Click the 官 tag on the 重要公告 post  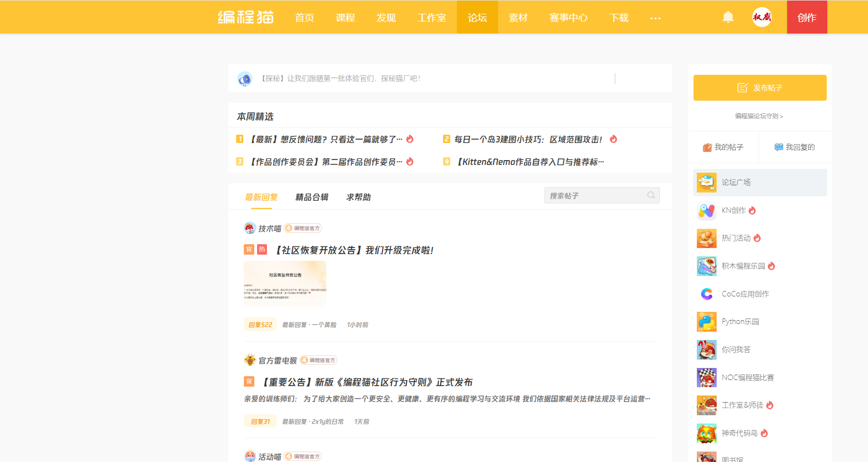(249, 382)
